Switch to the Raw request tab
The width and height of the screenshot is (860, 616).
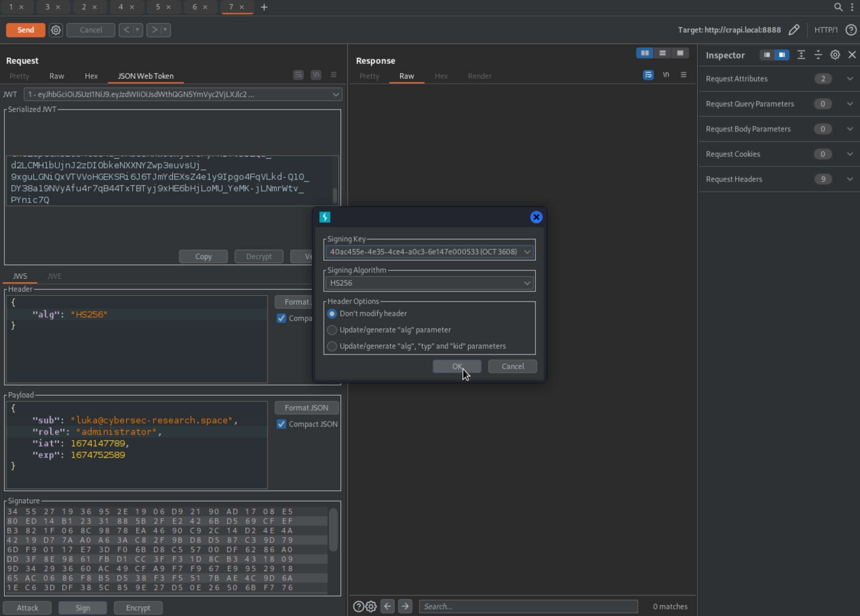pos(57,76)
